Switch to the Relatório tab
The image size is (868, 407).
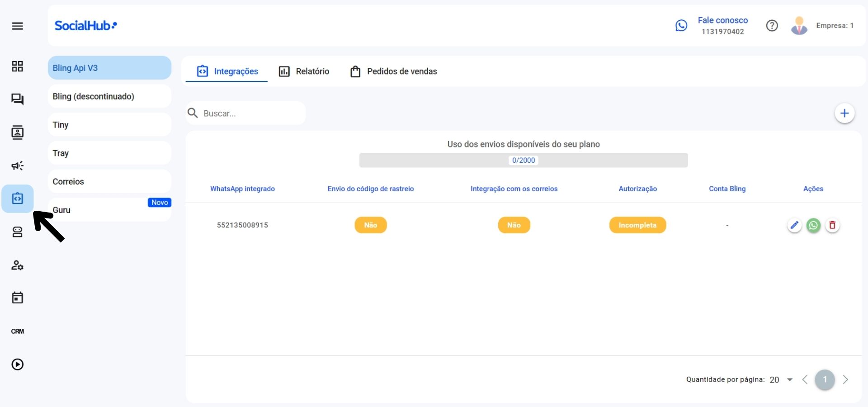click(303, 71)
